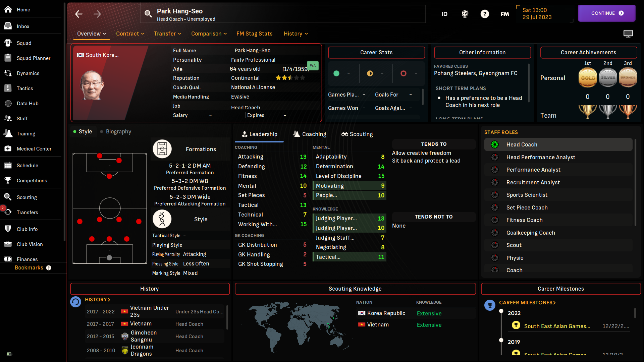Open the FM Stag Stats tab
The height and width of the screenshot is (362, 644).
click(254, 34)
